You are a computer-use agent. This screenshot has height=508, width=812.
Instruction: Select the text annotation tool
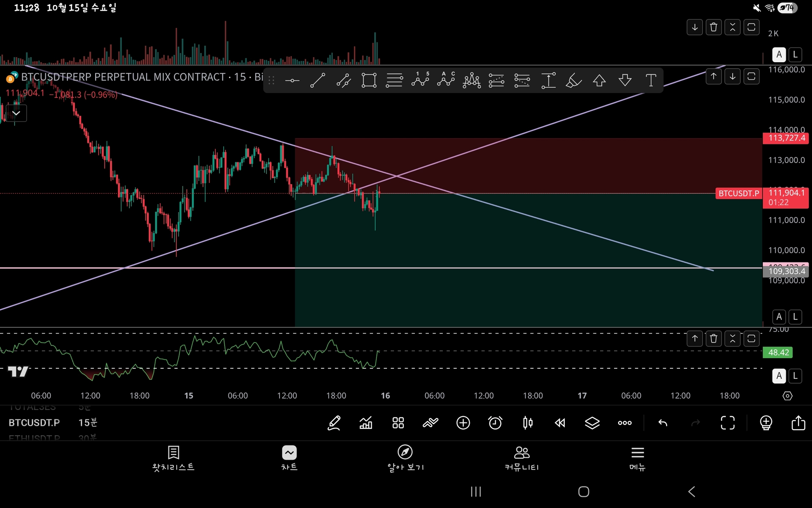tap(651, 80)
